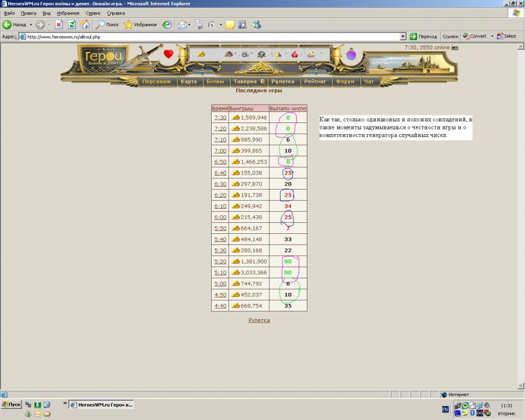Click the castle landscape banner image

pos(411,64)
